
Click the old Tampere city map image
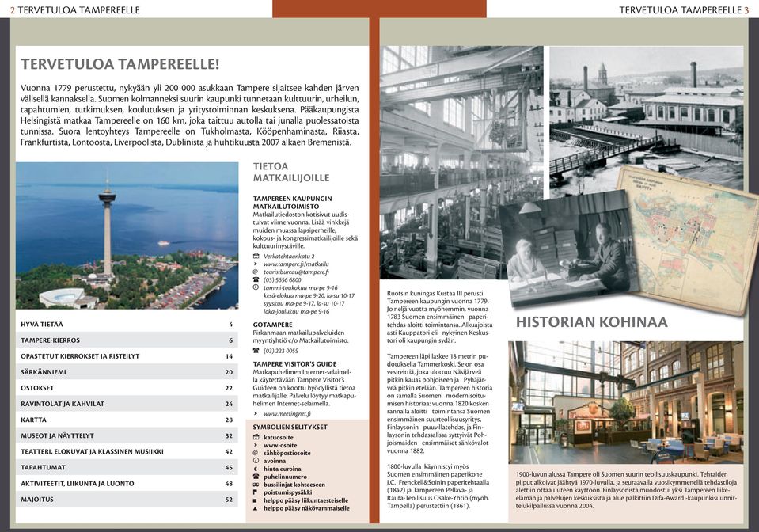point(693,240)
